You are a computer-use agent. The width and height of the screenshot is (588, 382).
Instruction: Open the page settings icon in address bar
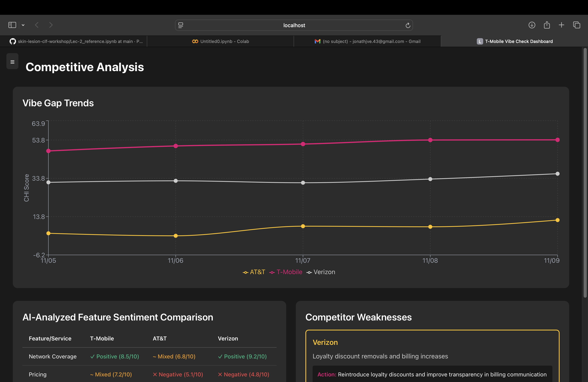tap(181, 25)
